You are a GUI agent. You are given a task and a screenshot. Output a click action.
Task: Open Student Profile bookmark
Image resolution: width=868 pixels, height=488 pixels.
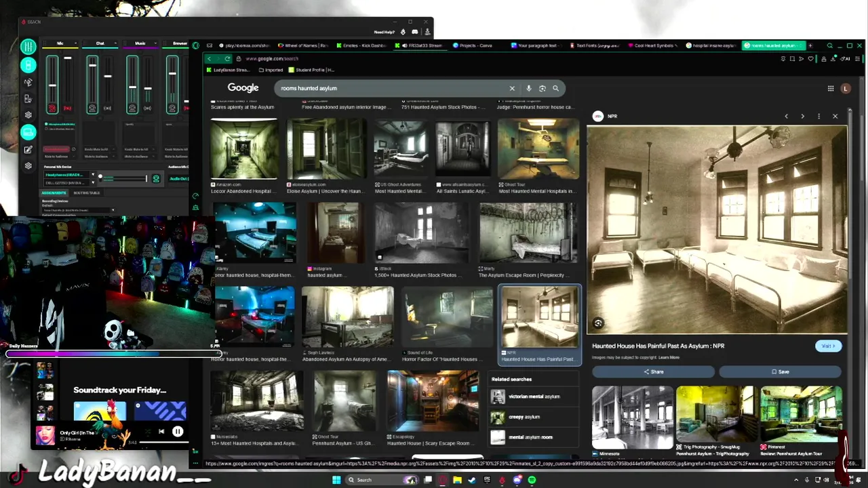(x=312, y=70)
